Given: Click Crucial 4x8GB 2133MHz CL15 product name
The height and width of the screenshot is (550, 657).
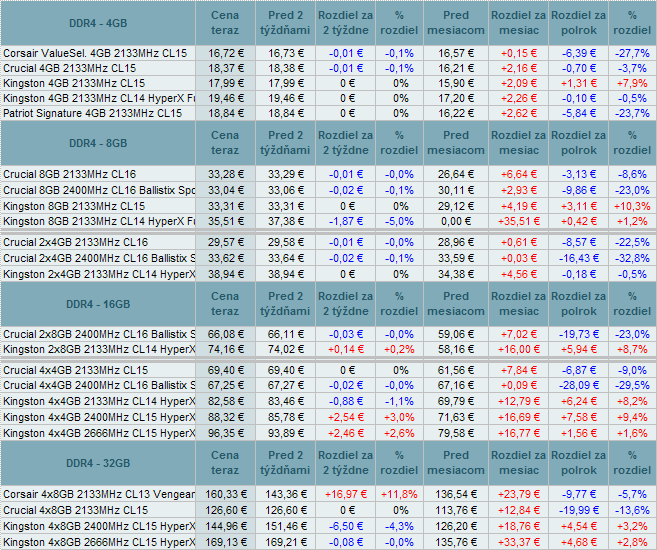Looking at the screenshot, I should (x=75, y=510).
